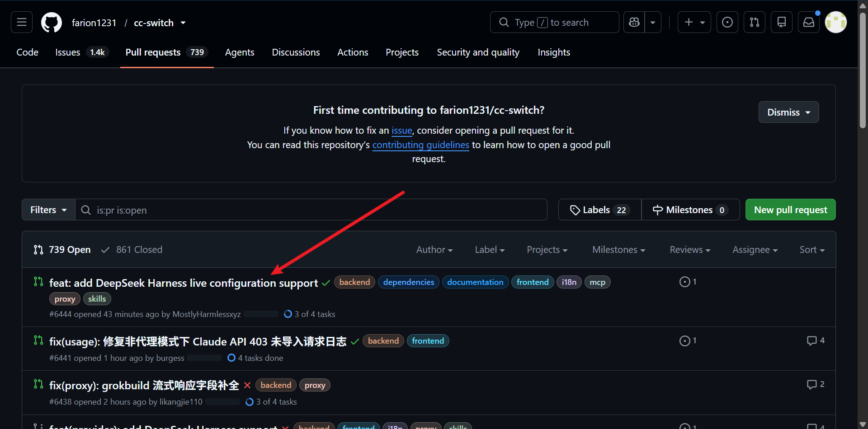Dismiss the first-time contributor banner
Screen dimensions: 868x429
coord(788,112)
